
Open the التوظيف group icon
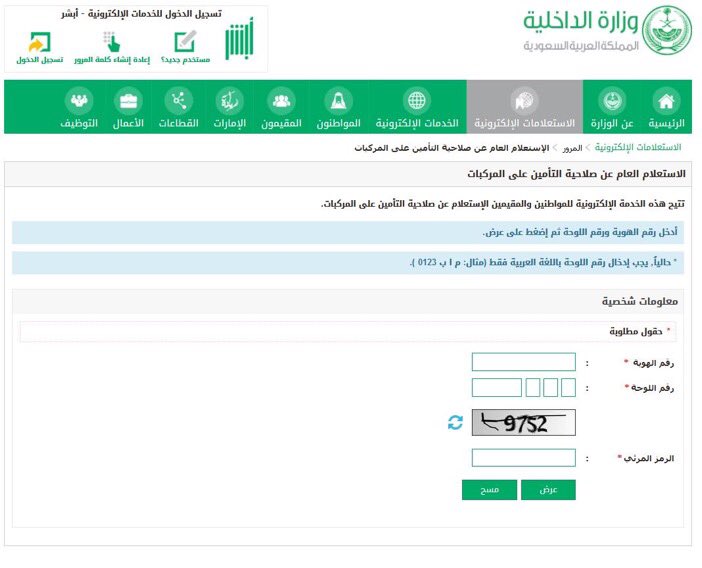pos(79,101)
